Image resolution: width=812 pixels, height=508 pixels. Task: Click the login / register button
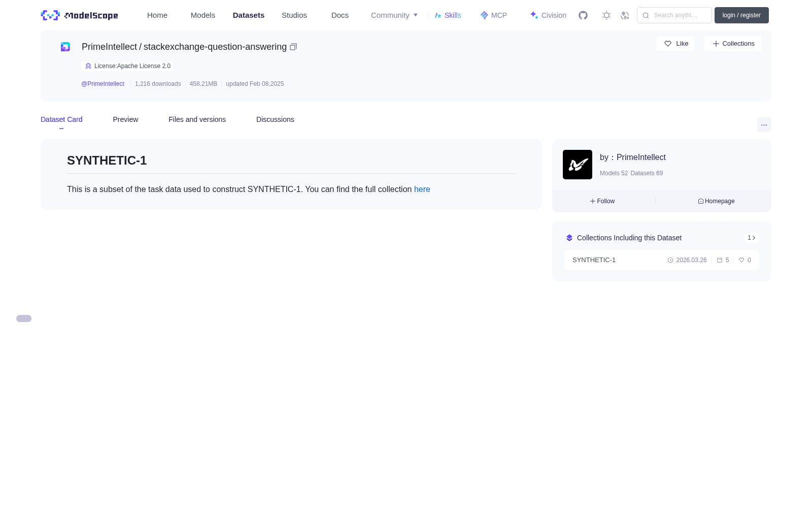(741, 15)
